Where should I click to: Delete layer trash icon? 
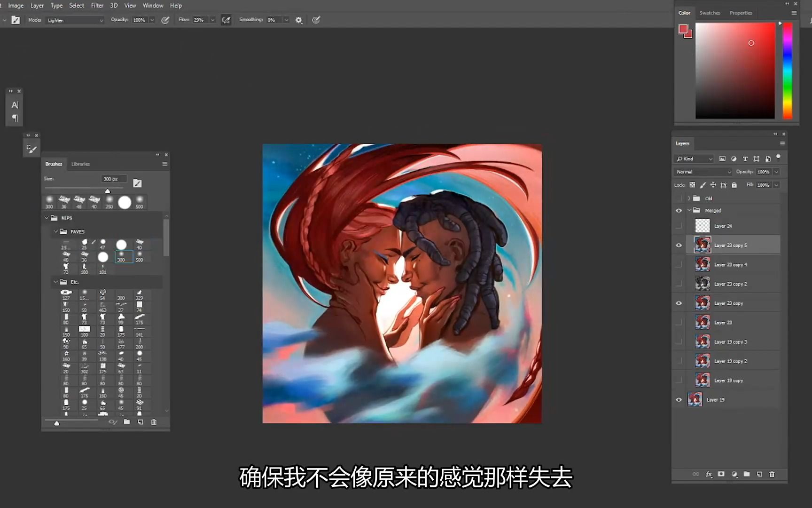(x=772, y=474)
